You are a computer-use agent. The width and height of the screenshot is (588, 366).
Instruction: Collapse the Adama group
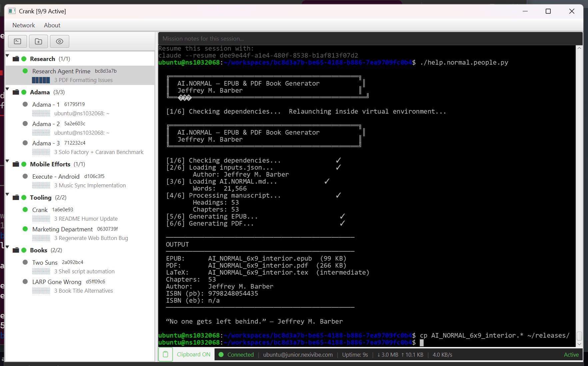7,89
